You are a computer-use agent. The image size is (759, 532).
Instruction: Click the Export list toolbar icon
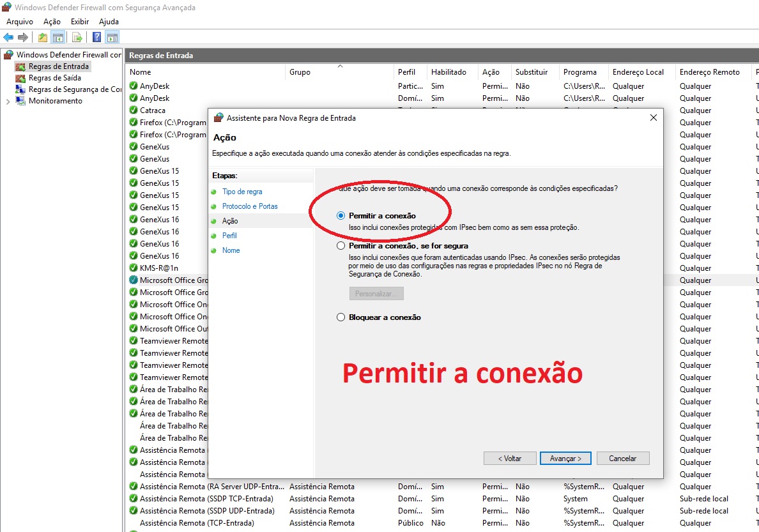pos(77,37)
